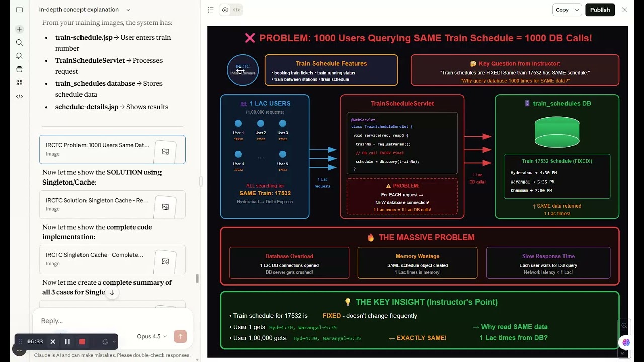The image size is (644, 362).
Task: Click the 'Hyderabad → Delhi Express' caption
Action: [x=265, y=202]
